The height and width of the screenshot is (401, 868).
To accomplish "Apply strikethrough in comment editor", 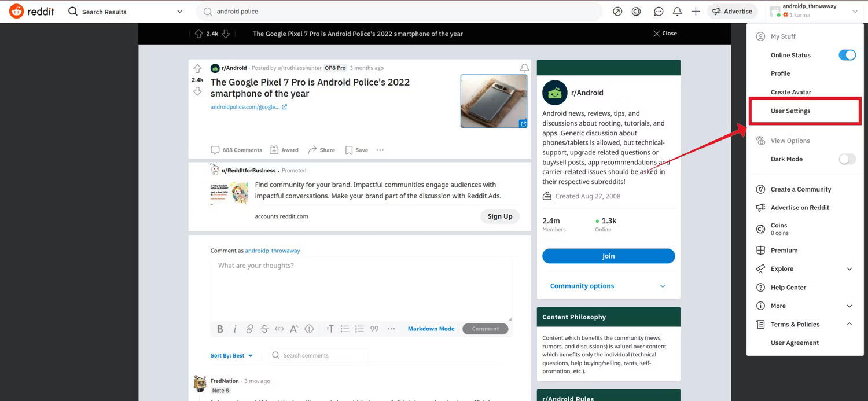I will tap(264, 329).
